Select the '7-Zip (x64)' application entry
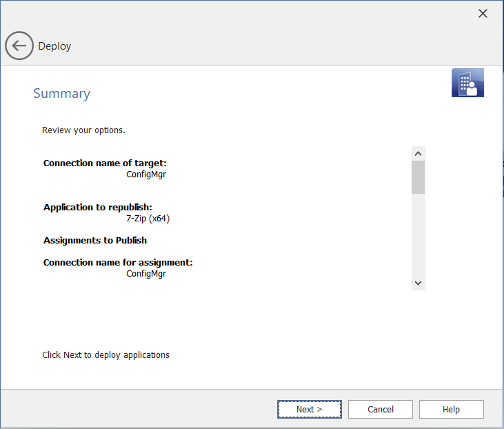 pos(148,219)
